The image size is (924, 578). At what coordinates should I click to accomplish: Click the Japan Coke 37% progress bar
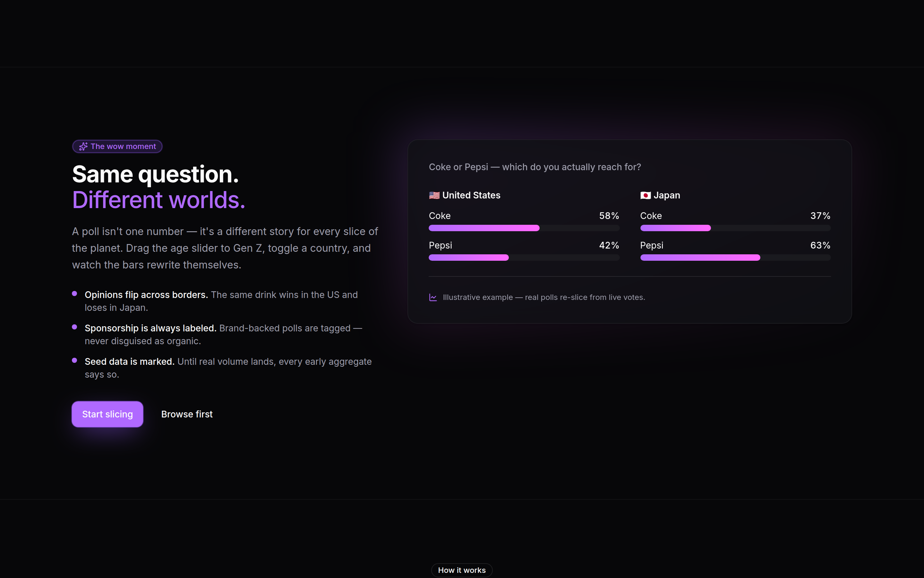click(735, 228)
